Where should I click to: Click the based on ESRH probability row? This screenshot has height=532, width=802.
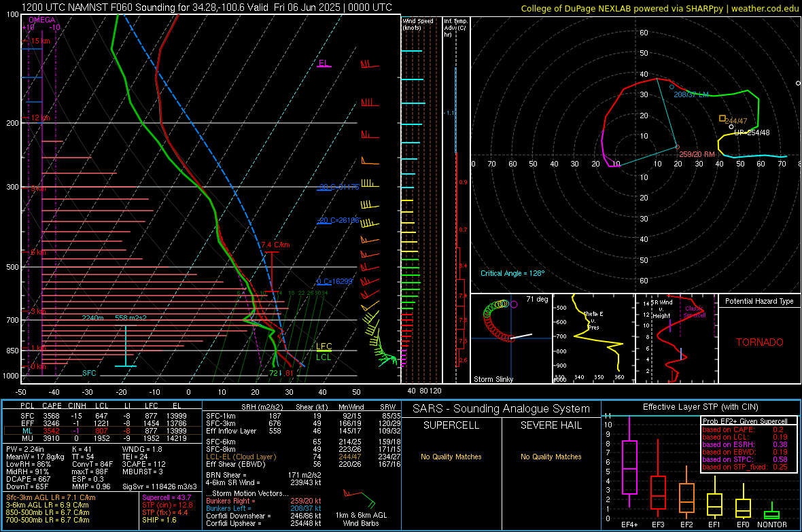[745, 444]
